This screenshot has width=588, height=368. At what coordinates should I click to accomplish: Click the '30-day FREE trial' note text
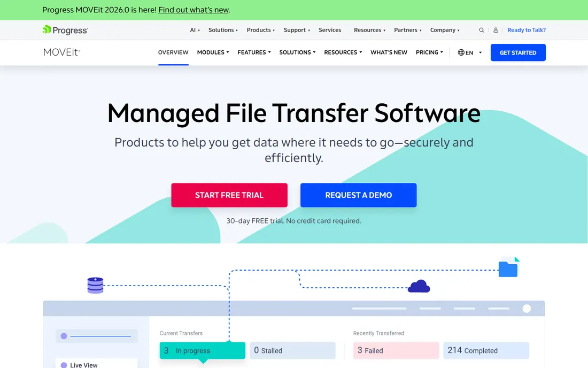294,221
